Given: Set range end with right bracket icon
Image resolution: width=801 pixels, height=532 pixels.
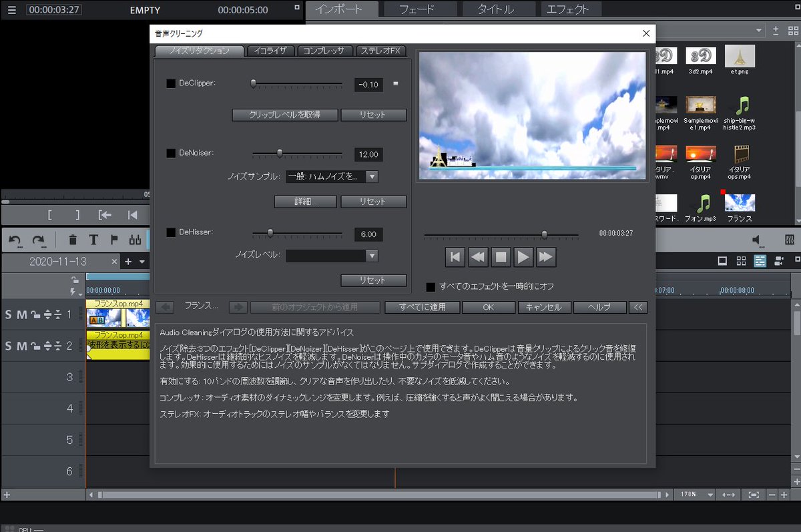Looking at the screenshot, I should [77, 215].
